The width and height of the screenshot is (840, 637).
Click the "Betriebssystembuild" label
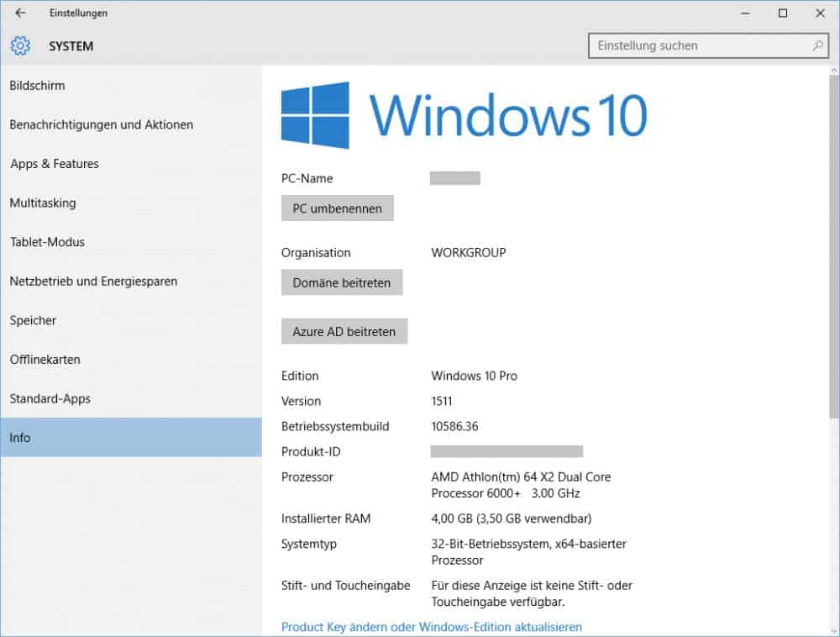click(x=335, y=426)
